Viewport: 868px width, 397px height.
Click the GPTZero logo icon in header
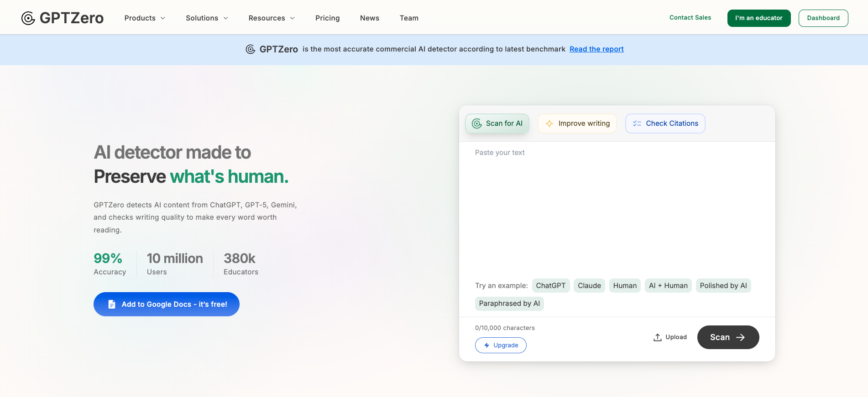coord(28,18)
